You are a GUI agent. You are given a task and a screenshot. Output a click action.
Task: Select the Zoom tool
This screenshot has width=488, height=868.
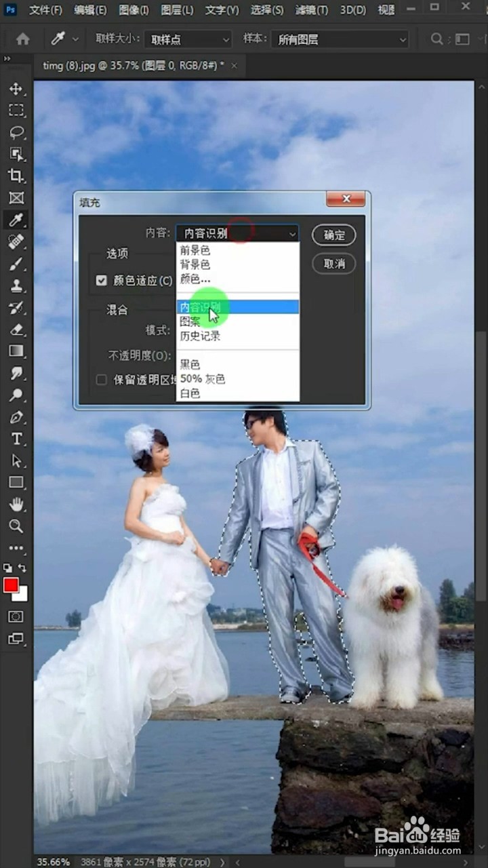point(16,526)
